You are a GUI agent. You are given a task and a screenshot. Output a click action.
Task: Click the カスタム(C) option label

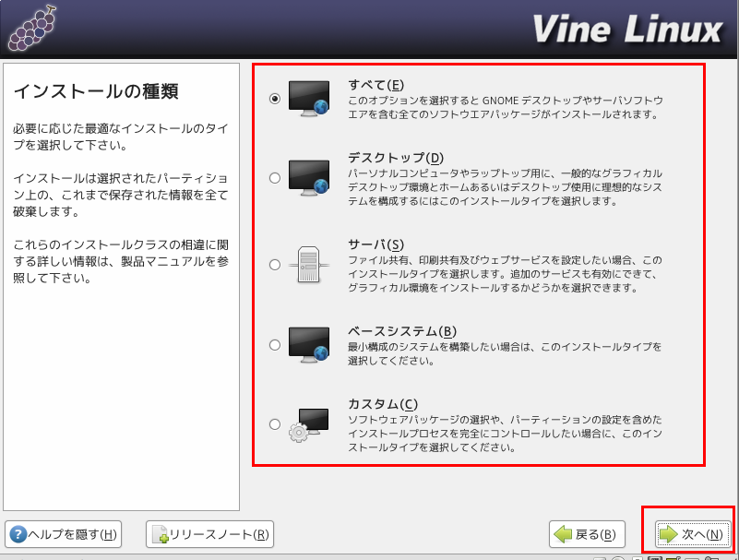coord(383,404)
